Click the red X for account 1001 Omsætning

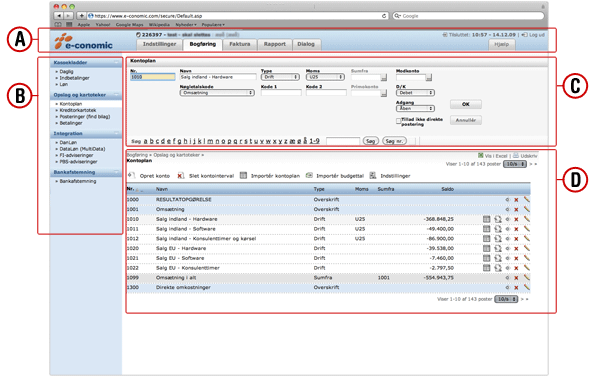pos(516,210)
